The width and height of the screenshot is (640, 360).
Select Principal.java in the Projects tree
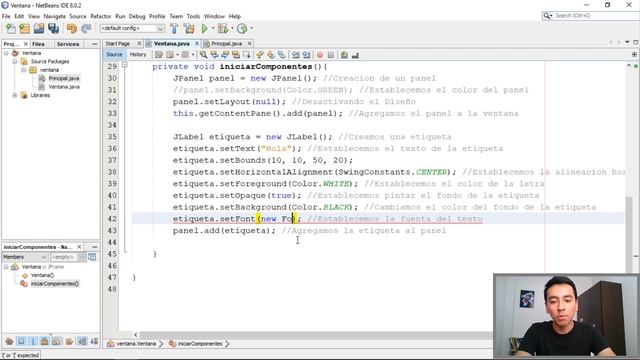click(64, 78)
